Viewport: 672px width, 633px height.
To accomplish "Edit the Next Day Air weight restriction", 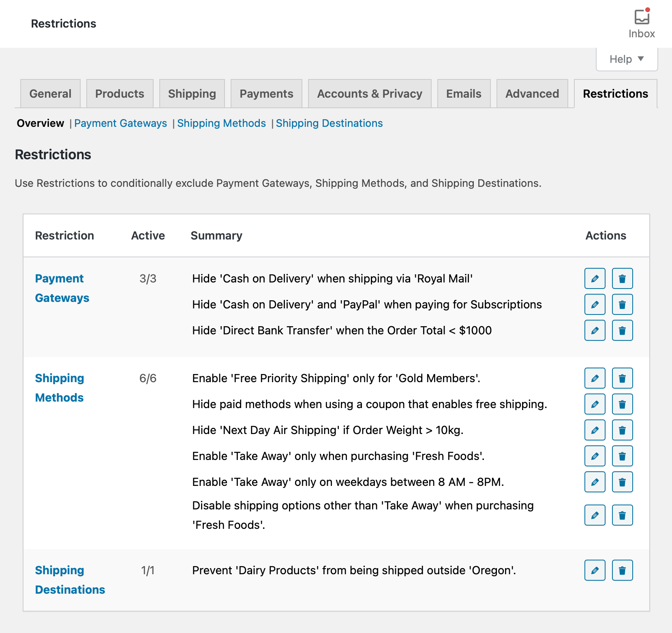I will (x=594, y=430).
